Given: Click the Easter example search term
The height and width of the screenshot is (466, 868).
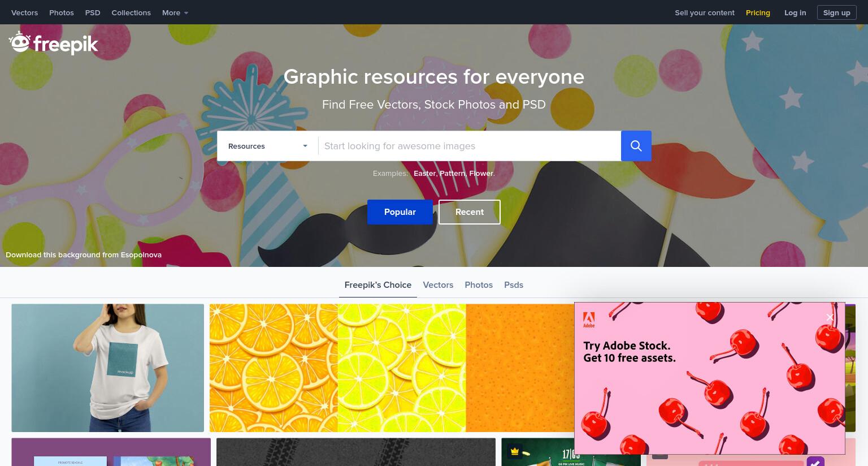Looking at the screenshot, I should click(424, 173).
